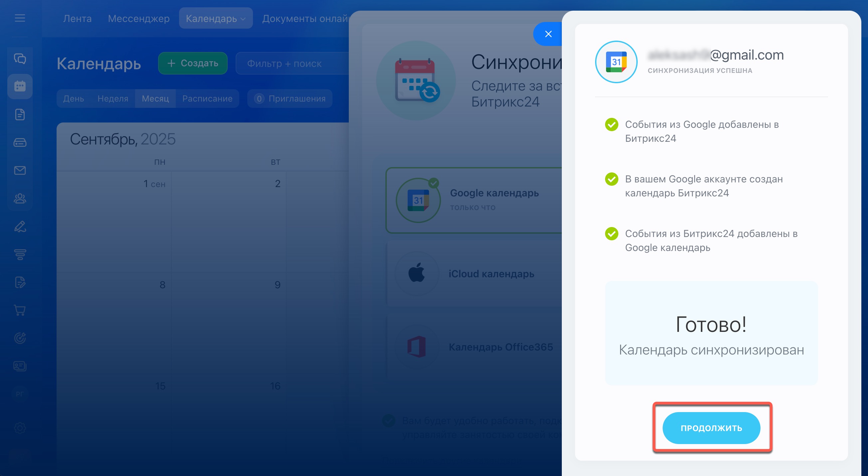The image size is (868, 476).
Task: Select the calendar icon in sidebar
Action: pos(20,86)
